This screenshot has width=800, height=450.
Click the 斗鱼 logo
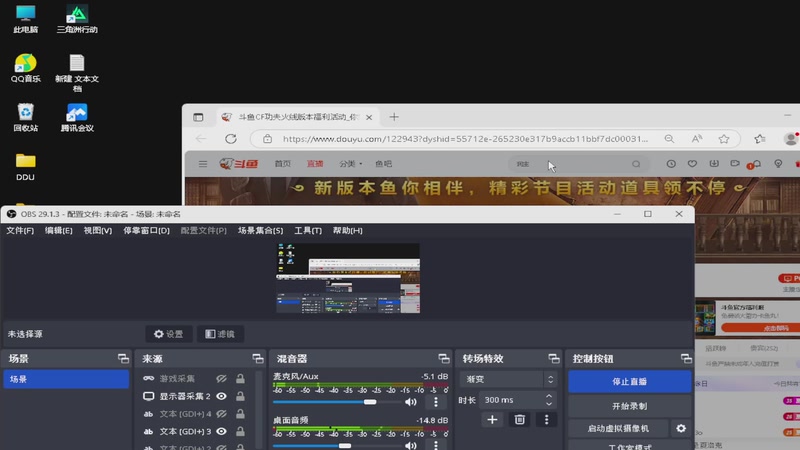point(239,164)
